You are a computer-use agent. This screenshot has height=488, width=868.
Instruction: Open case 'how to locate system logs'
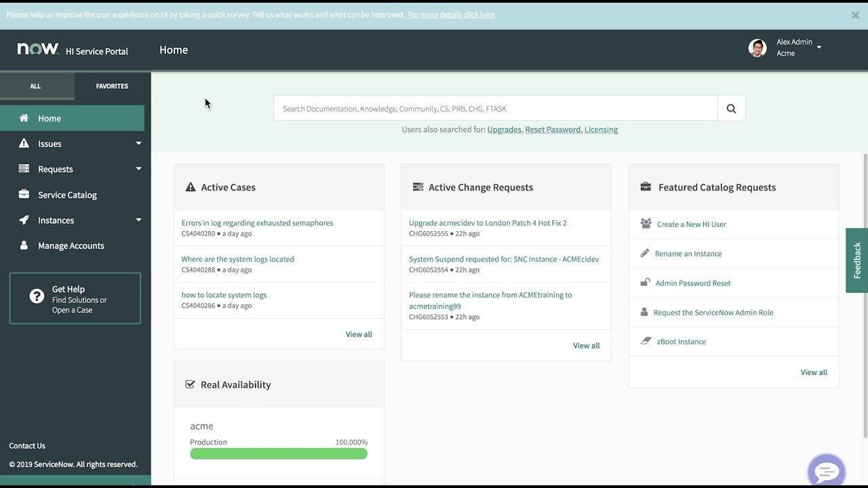click(x=224, y=295)
